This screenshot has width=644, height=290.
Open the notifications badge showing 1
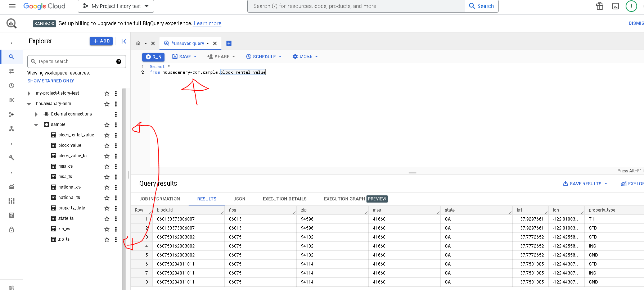[x=631, y=6]
